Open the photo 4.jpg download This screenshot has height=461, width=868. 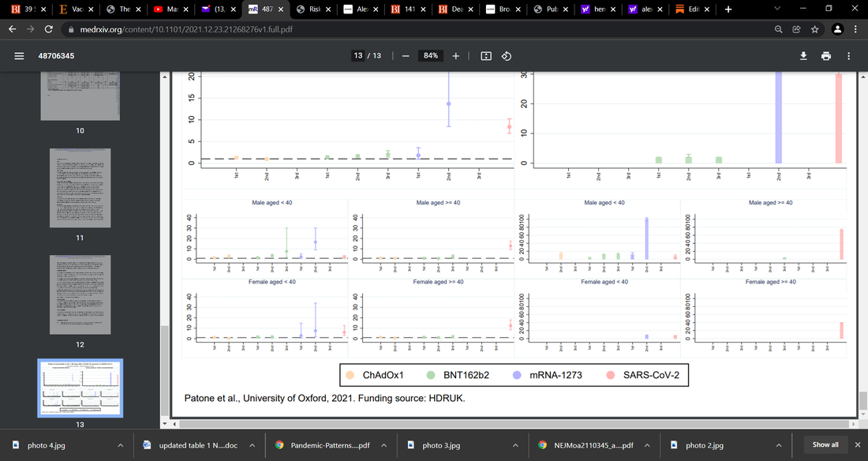pos(47,445)
